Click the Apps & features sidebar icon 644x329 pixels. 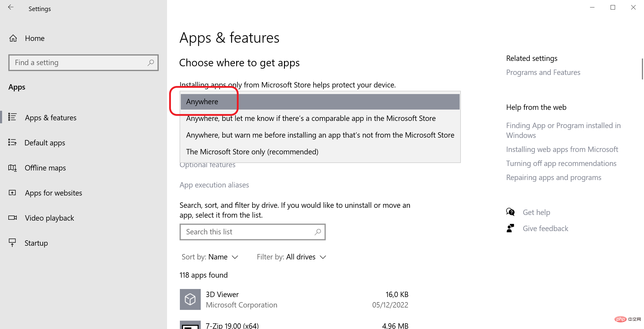13,118
